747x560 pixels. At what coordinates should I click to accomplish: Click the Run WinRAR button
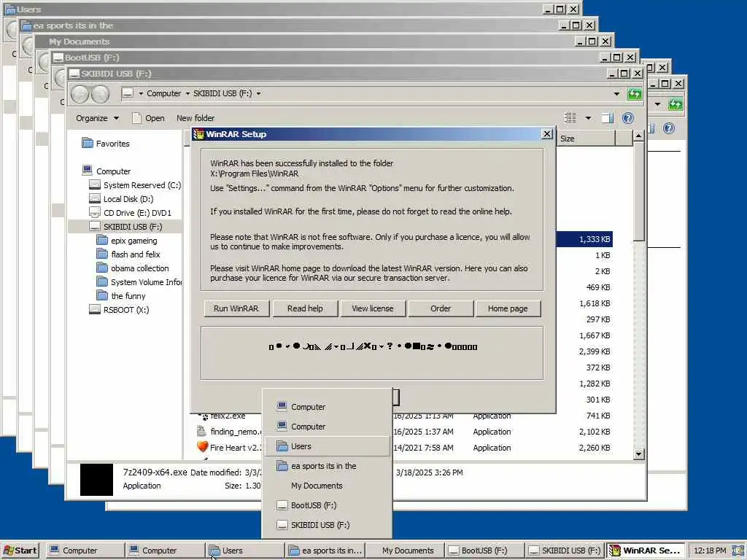point(236,308)
